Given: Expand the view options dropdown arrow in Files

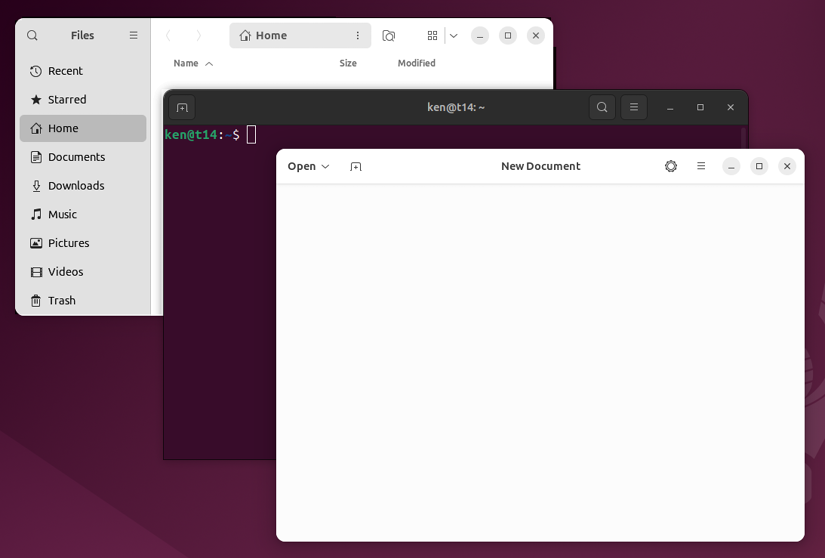Looking at the screenshot, I should click(x=453, y=35).
